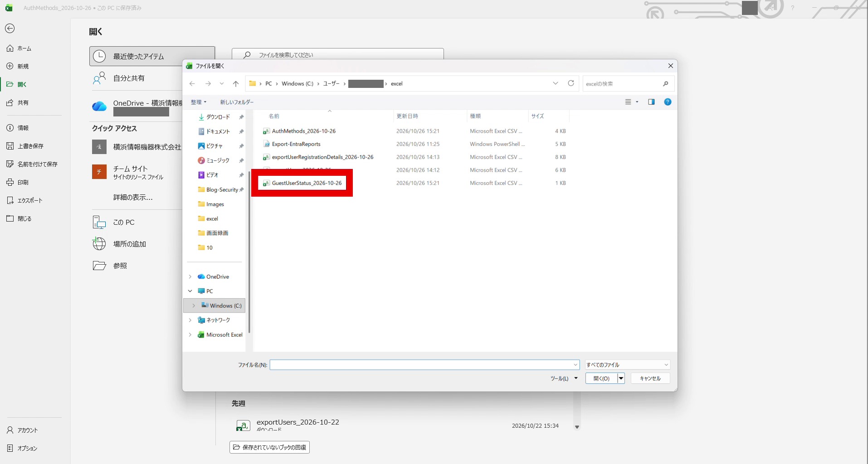Viewport: 868px width, 464px height.
Task: Navigate back in file dialog history
Action: click(192, 84)
